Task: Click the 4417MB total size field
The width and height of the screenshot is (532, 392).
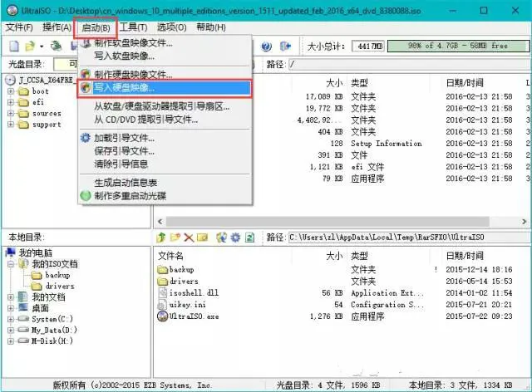Action: [368, 46]
